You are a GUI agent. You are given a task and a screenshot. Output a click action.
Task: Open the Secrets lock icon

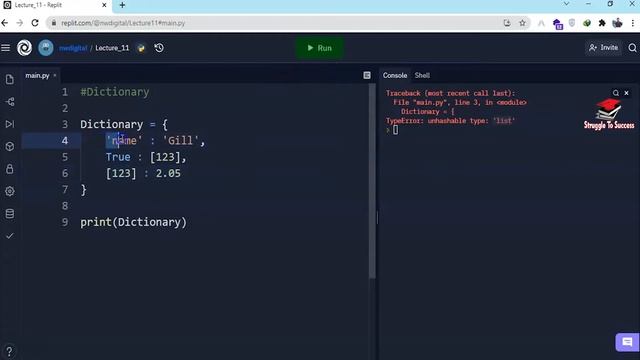pos(10,169)
